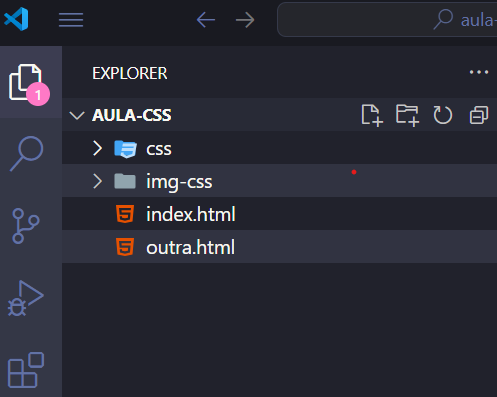Viewport: 497px width, 397px height.
Task: Click the VS Code logo icon
Action: coord(16,19)
